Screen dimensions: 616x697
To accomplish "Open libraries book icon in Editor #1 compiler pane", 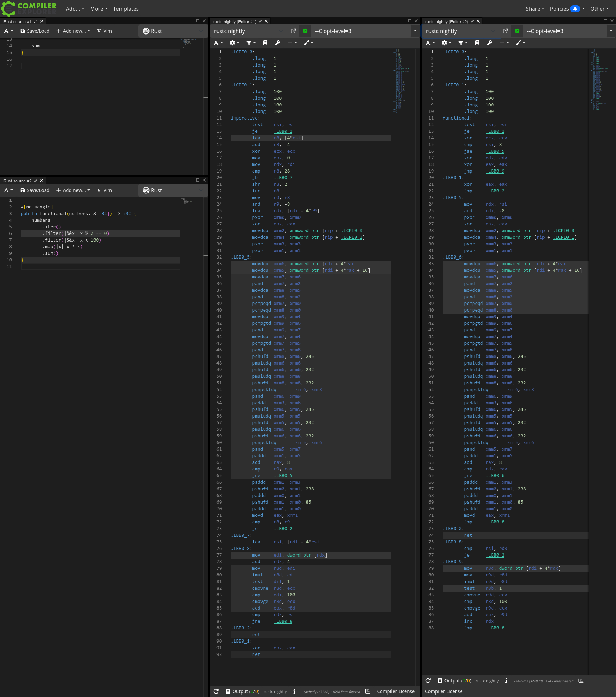I will (x=265, y=43).
